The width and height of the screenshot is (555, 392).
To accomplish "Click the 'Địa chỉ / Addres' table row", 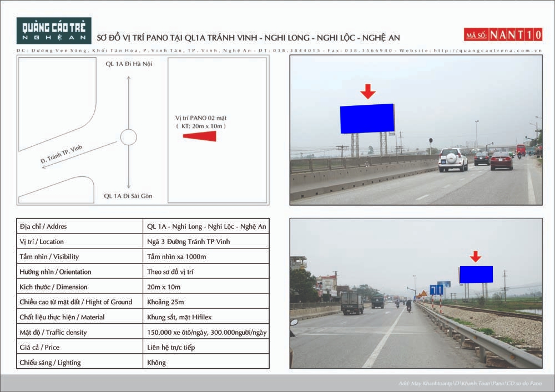I will [x=143, y=226].
